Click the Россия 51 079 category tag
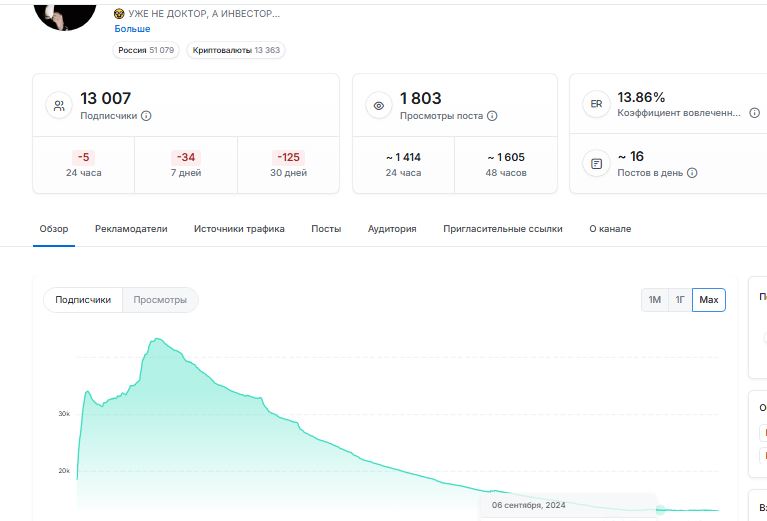 (x=146, y=50)
